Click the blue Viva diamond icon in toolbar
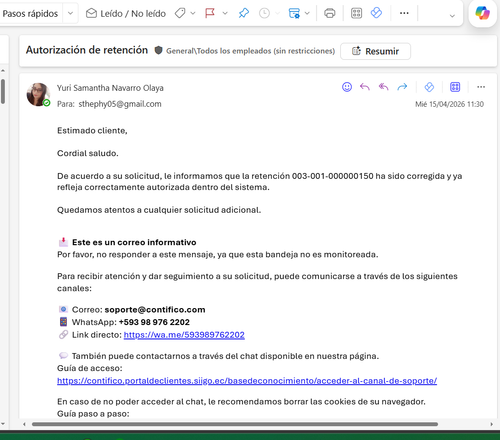Viewport: 500px width, 440px height. (x=376, y=13)
